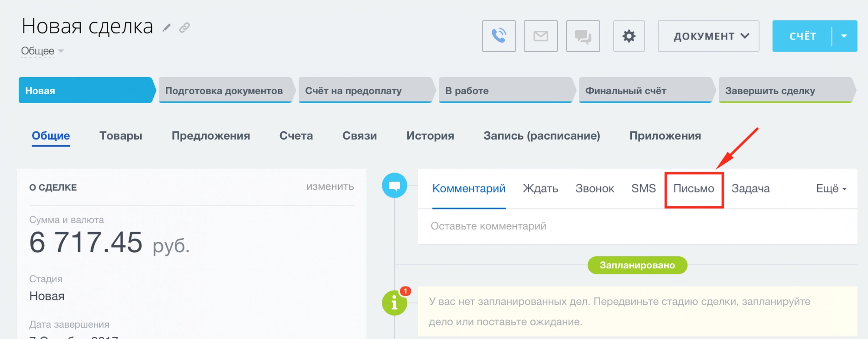Copy the deal link with the chain icon
Viewport: 868px width, 339px height.
pyautogui.click(x=184, y=28)
